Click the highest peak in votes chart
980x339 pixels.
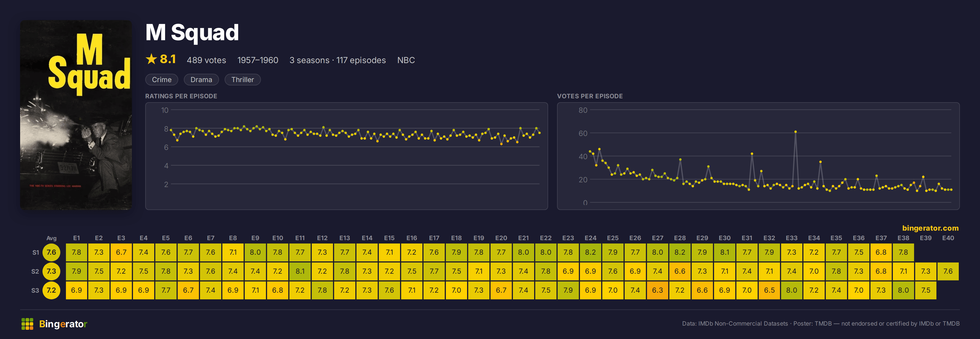tap(796, 132)
